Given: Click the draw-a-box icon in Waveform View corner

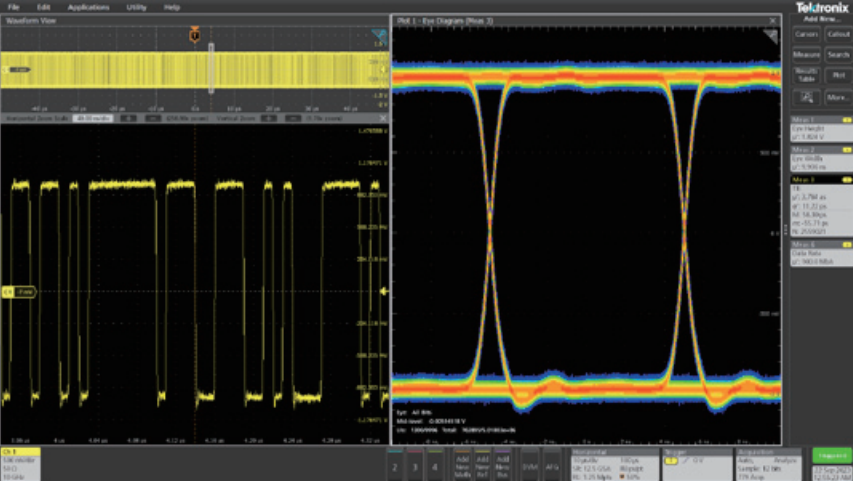Looking at the screenshot, I should tap(379, 36).
